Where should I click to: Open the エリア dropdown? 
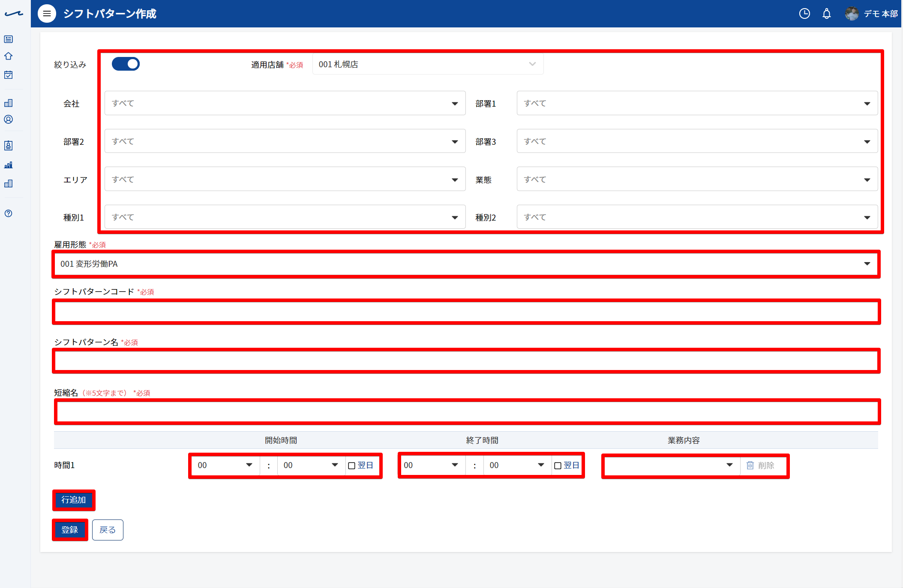[x=285, y=179]
